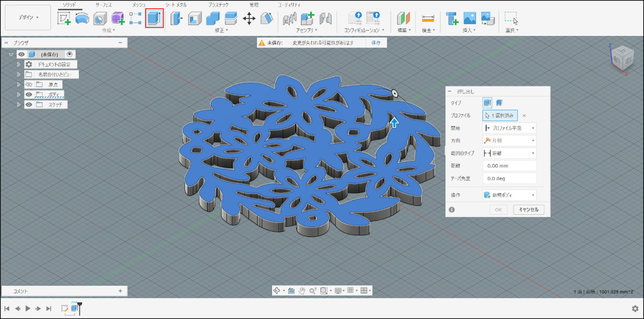The image size is (644, 319).
Task: Click the 保存 link in unsaved warning
Action: pyautogui.click(x=376, y=42)
